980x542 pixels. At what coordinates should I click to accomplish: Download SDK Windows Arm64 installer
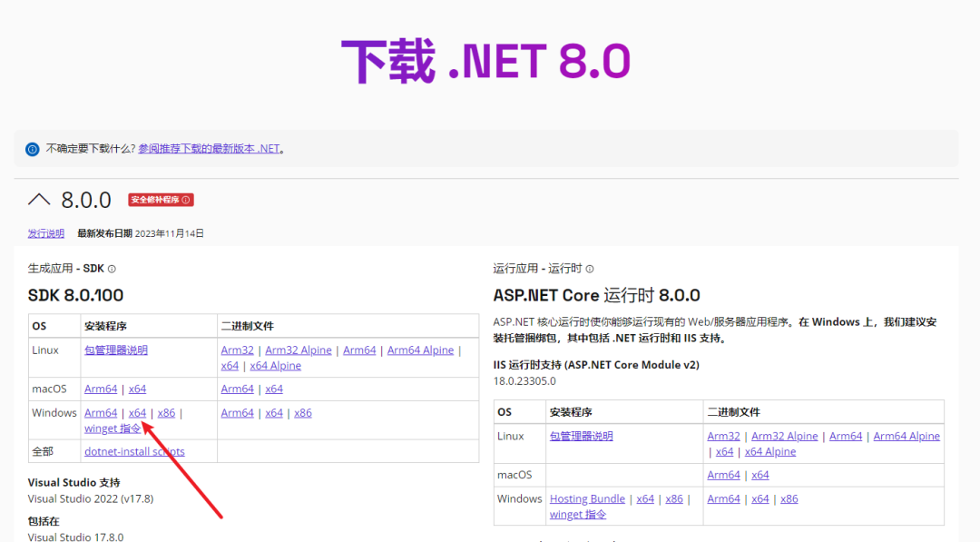pyautogui.click(x=101, y=412)
